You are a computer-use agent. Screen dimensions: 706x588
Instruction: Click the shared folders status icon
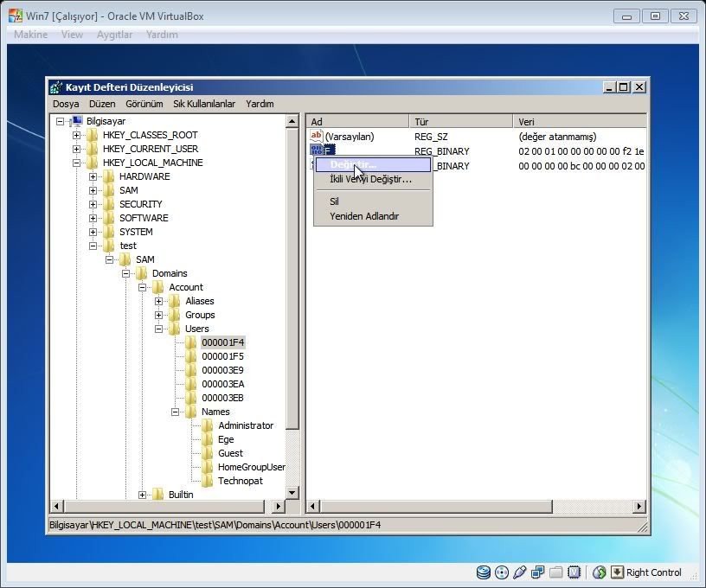555,572
